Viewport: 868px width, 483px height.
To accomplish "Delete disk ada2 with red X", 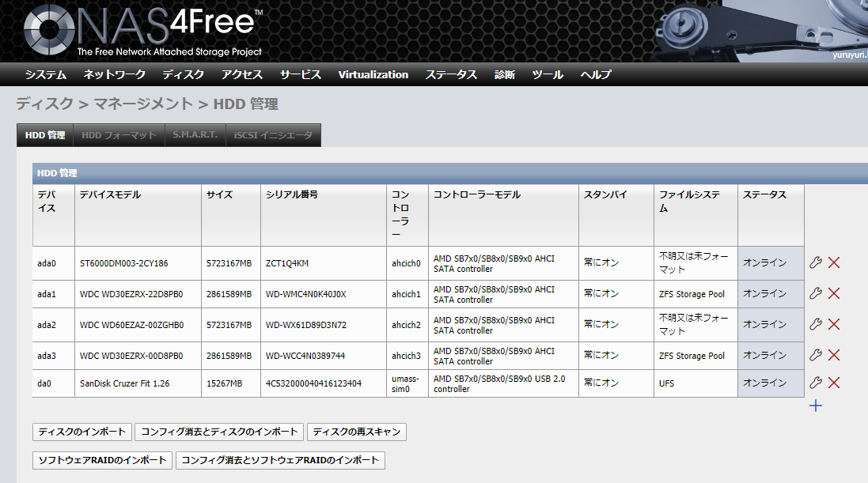I will pos(834,325).
